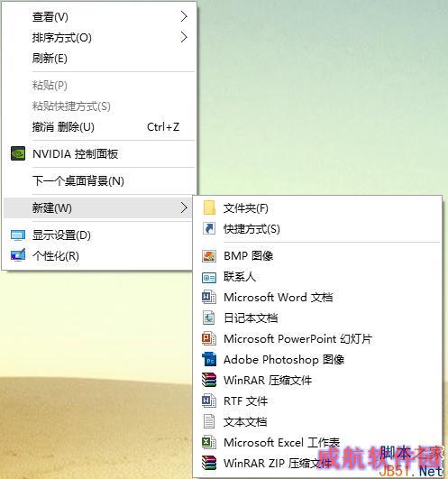Click the Microsoft Word document icon

tap(209, 297)
